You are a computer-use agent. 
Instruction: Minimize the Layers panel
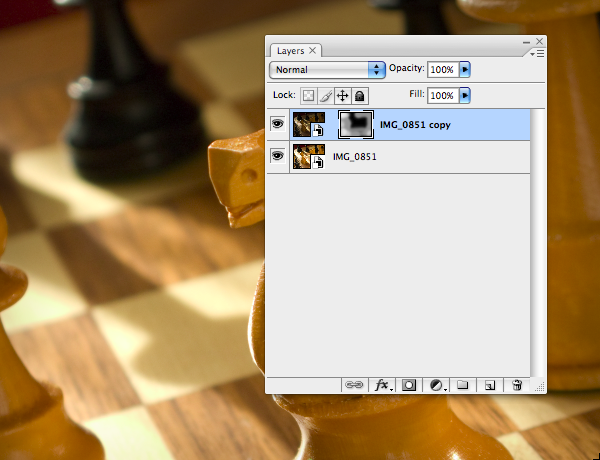(x=527, y=42)
